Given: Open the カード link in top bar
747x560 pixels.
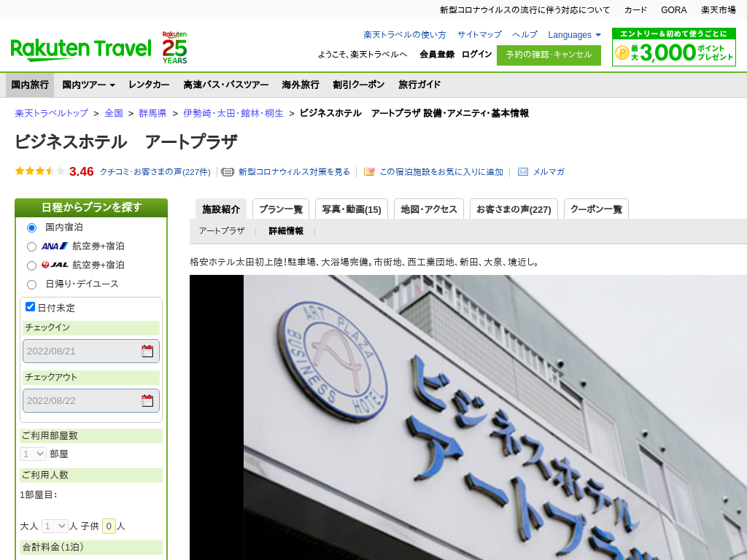Looking at the screenshot, I should point(635,10).
